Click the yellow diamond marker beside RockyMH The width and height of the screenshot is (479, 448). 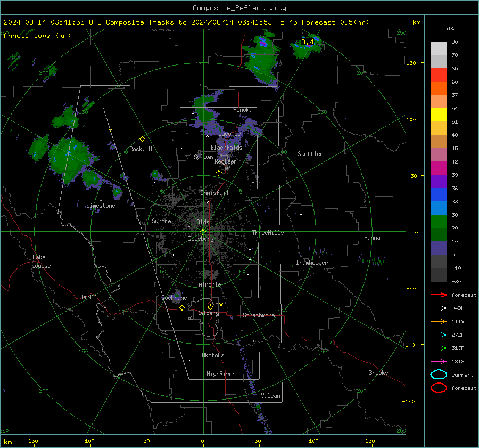point(142,139)
